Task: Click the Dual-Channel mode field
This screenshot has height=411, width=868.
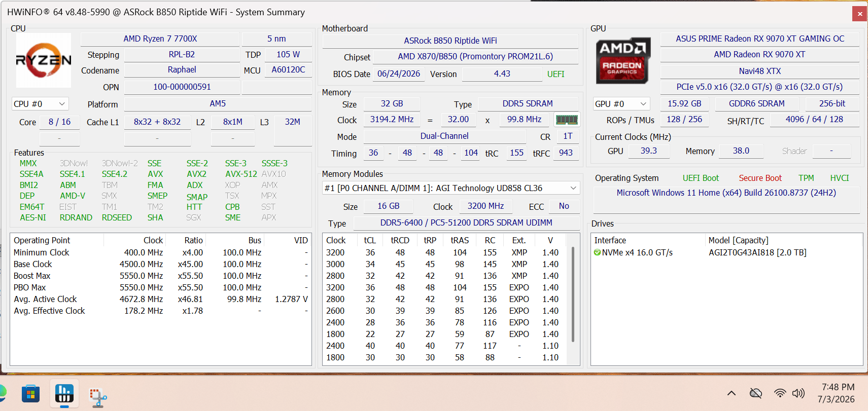Action: (444, 136)
